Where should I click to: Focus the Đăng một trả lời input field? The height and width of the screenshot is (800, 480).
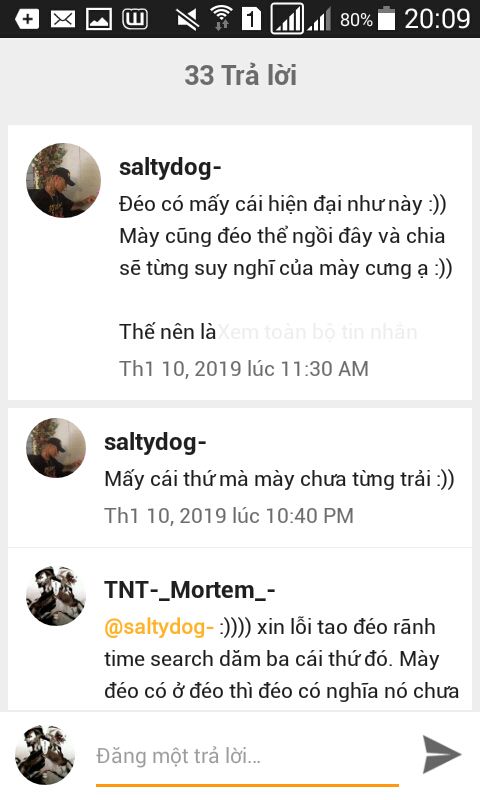(x=247, y=756)
